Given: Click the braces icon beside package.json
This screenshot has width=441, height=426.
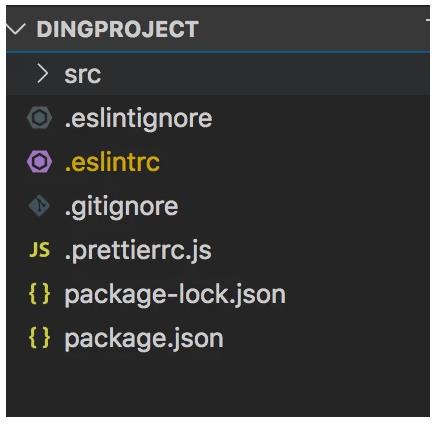Looking at the screenshot, I should click(x=40, y=338).
